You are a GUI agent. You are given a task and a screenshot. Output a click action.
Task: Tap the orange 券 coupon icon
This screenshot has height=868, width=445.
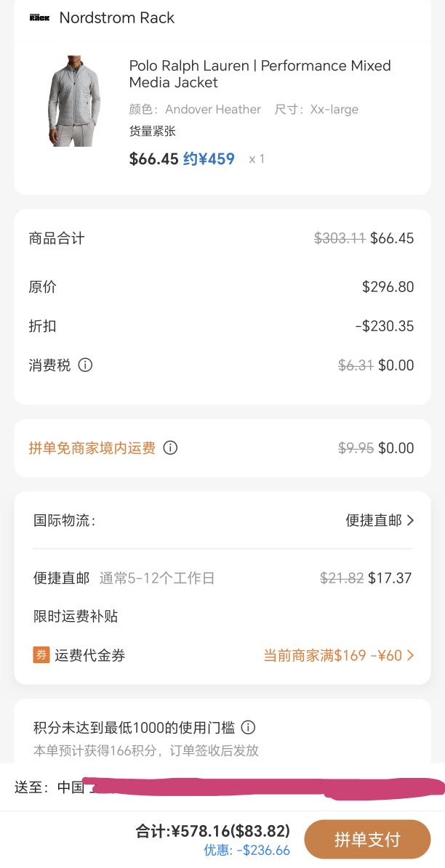coord(41,655)
